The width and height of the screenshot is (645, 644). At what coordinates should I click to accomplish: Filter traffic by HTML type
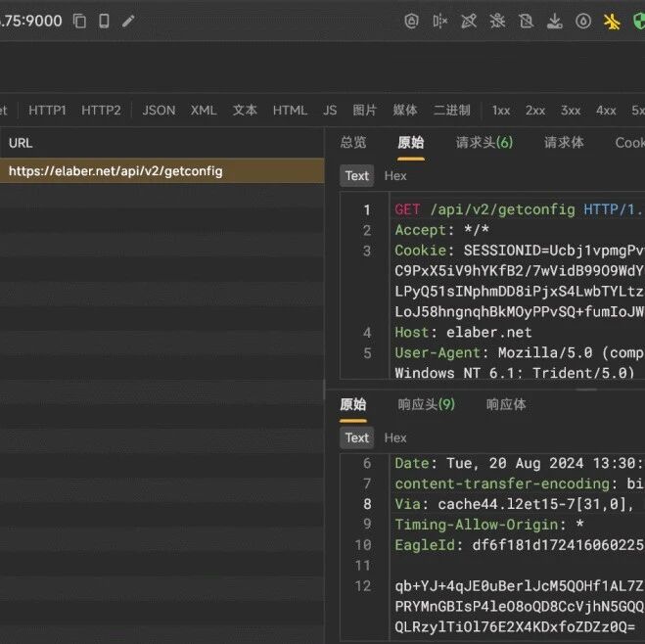[290, 111]
